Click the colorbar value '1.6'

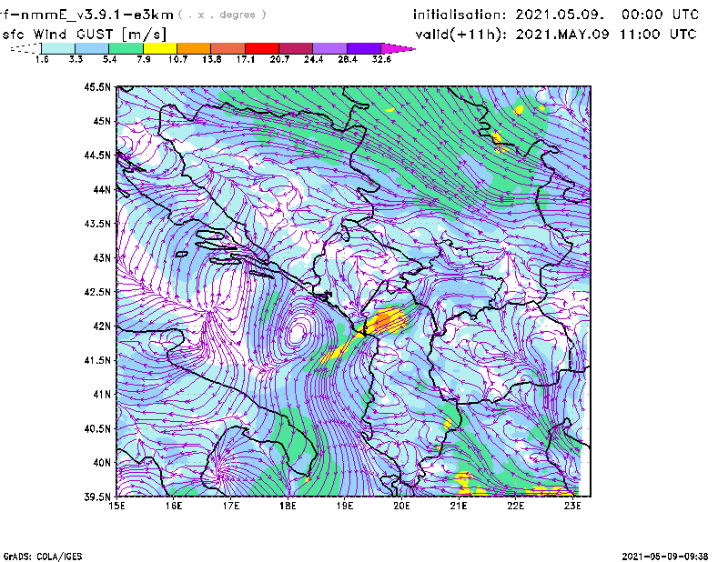[x=42, y=59]
